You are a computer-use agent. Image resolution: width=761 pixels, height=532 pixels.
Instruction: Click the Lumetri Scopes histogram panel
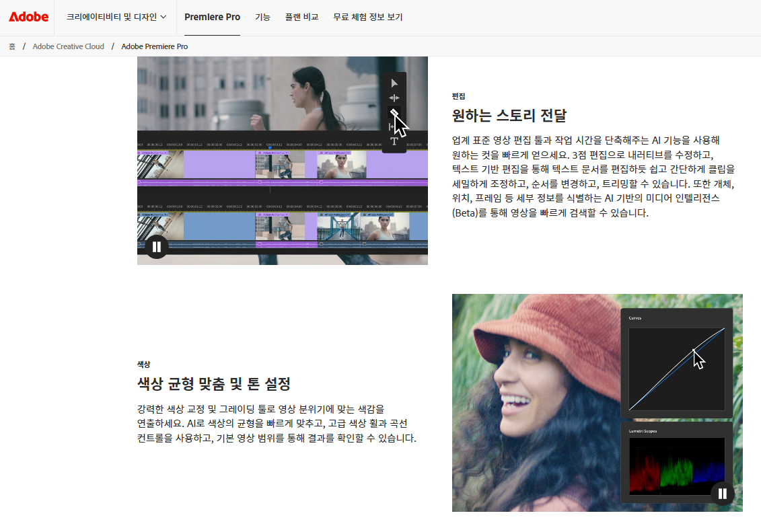pos(676,463)
